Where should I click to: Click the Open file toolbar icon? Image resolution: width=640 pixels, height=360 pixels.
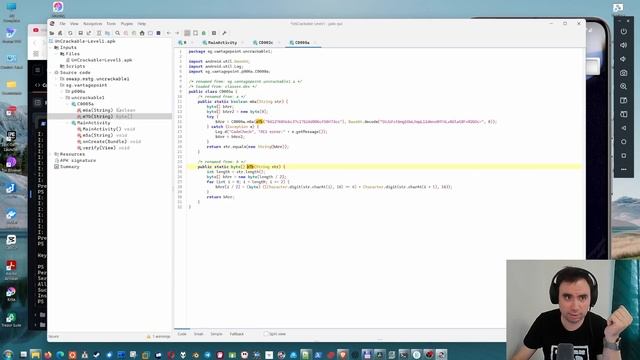coord(52,33)
